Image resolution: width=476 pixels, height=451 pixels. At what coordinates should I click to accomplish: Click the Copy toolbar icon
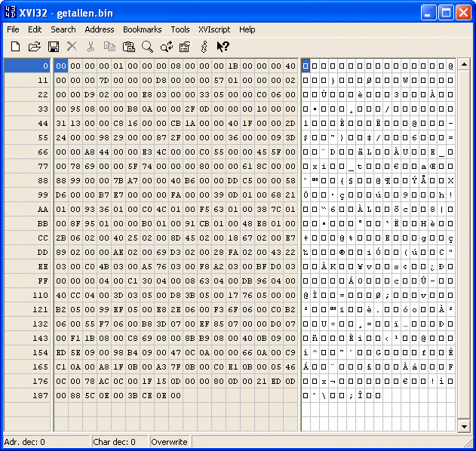click(109, 47)
